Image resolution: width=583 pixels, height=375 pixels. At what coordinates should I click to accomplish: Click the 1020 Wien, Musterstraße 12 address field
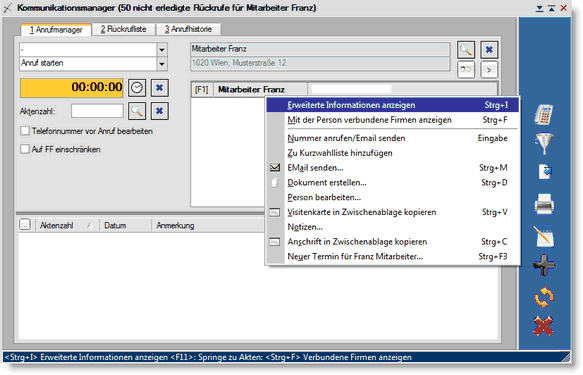click(x=320, y=63)
